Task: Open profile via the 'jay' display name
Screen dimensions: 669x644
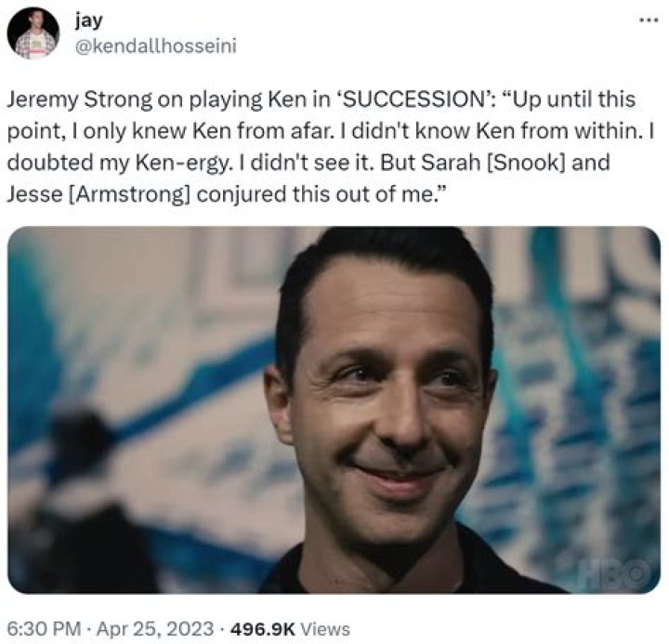Action: pyautogui.click(x=89, y=17)
